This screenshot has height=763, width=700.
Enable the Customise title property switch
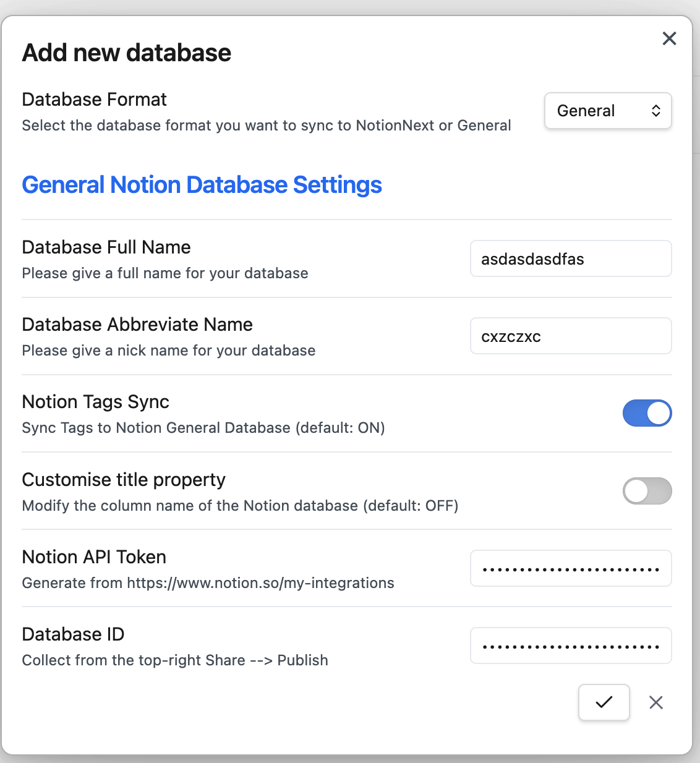(647, 491)
